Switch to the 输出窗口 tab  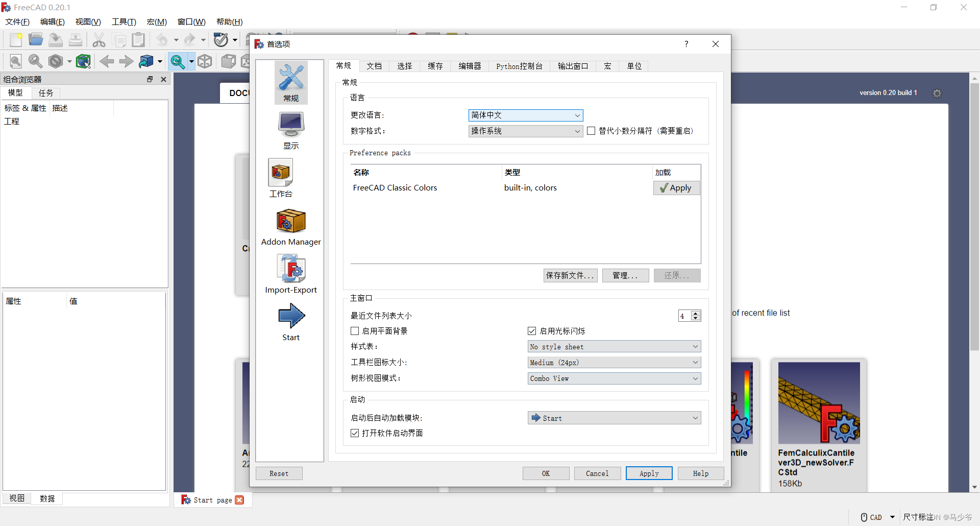point(573,66)
